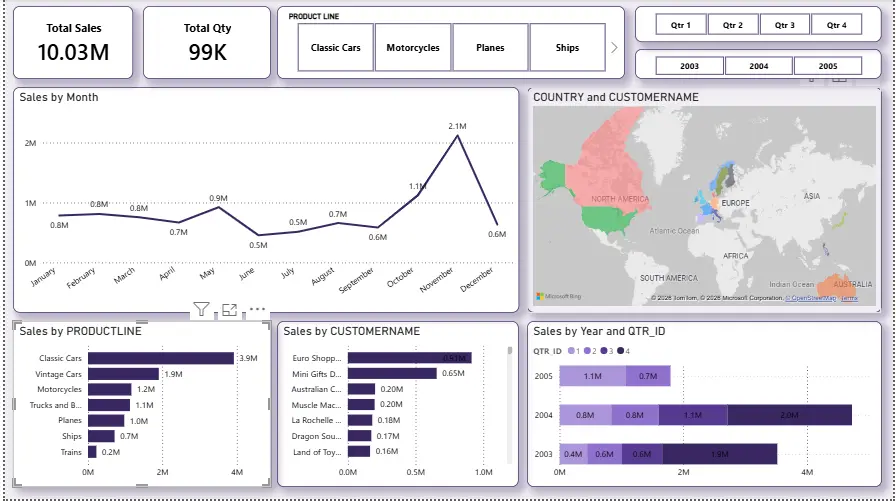Select the Ships 0.7M bar
This screenshot has width=896, height=501.
(x=101, y=436)
